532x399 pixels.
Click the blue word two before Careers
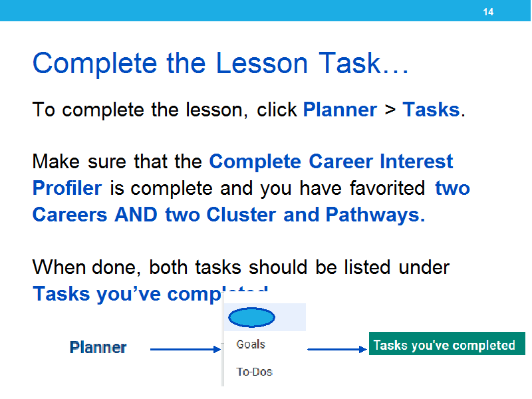point(452,188)
